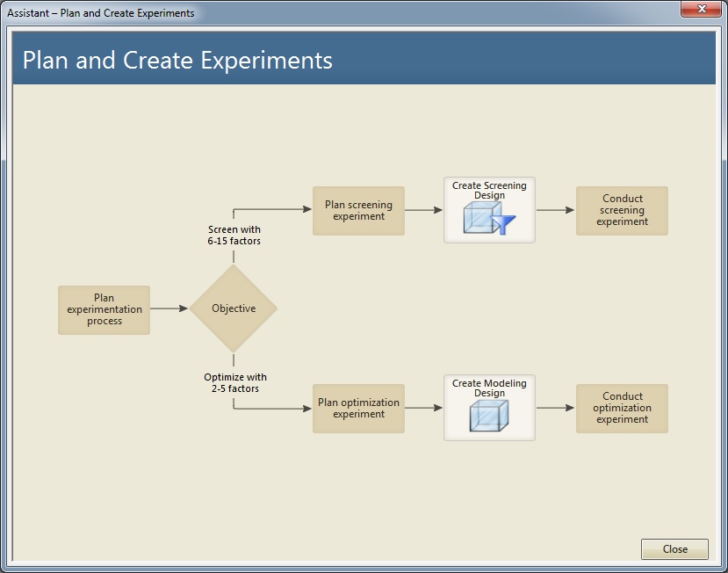Click Plan experimentation process box

coord(104,310)
